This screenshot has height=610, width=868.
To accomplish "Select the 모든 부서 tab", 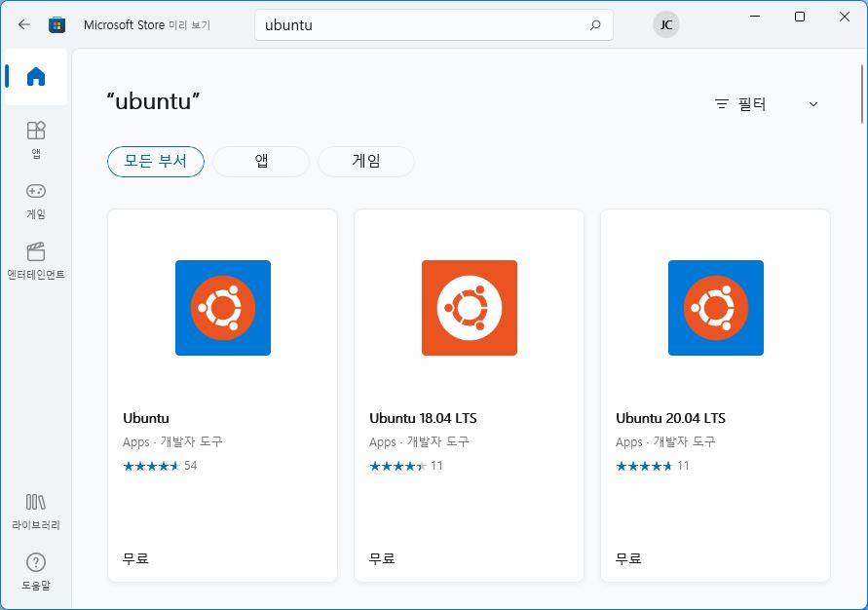I will (x=156, y=162).
